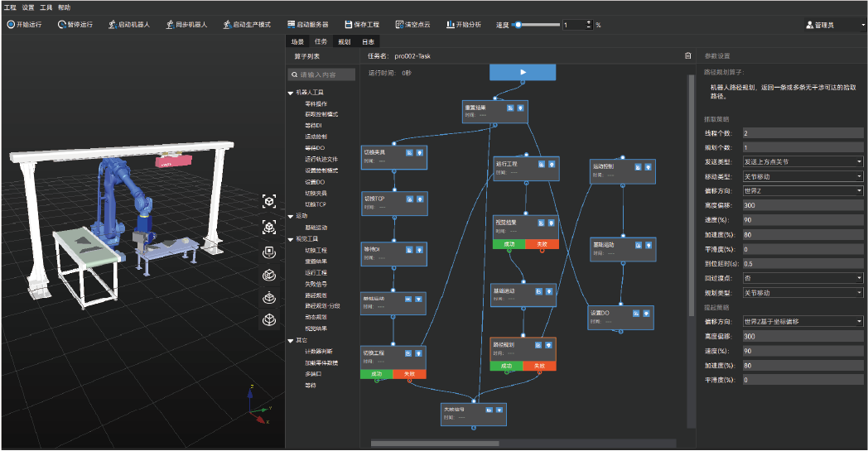868x451 pixels.
Task: Click the second 3D view mode icon
Action: click(269, 227)
